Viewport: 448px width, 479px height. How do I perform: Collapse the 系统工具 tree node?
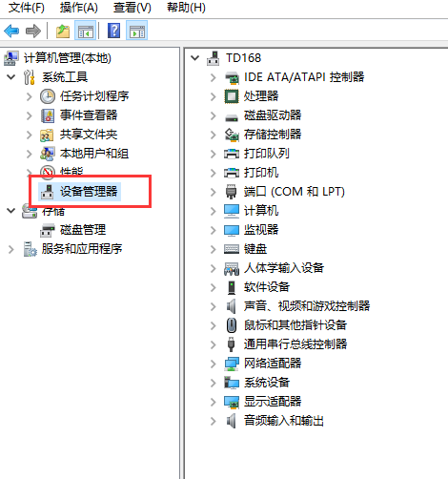tap(11, 77)
